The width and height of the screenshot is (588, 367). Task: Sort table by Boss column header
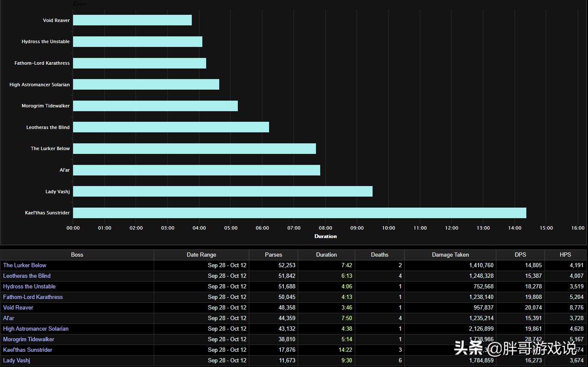(x=77, y=255)
